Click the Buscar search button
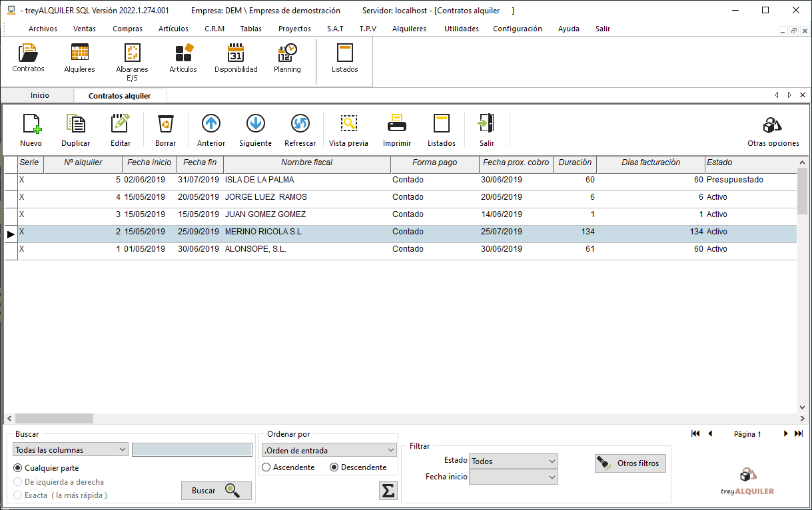The height and width of the screenshot is (510, 812). pyautogui.click(x=216, y=491)
